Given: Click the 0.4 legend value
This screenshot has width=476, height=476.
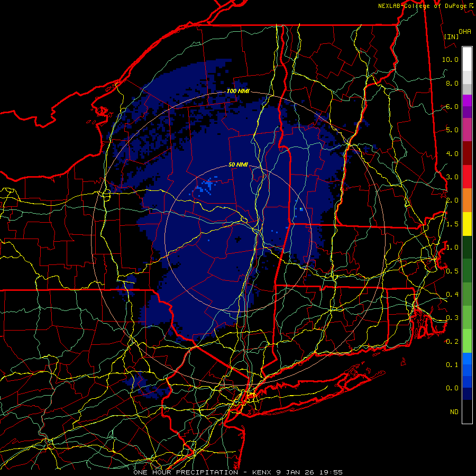Looking at the screenshot, I should 452,294.
